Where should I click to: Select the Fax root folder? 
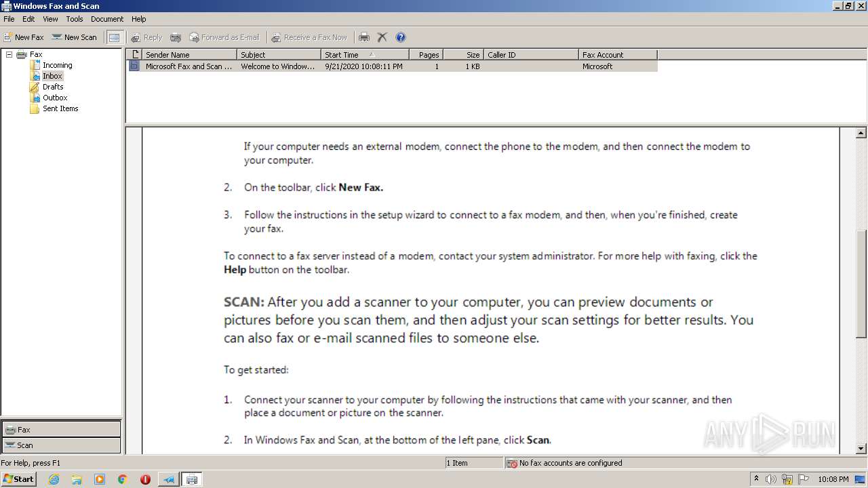click(x=36, y=54)
